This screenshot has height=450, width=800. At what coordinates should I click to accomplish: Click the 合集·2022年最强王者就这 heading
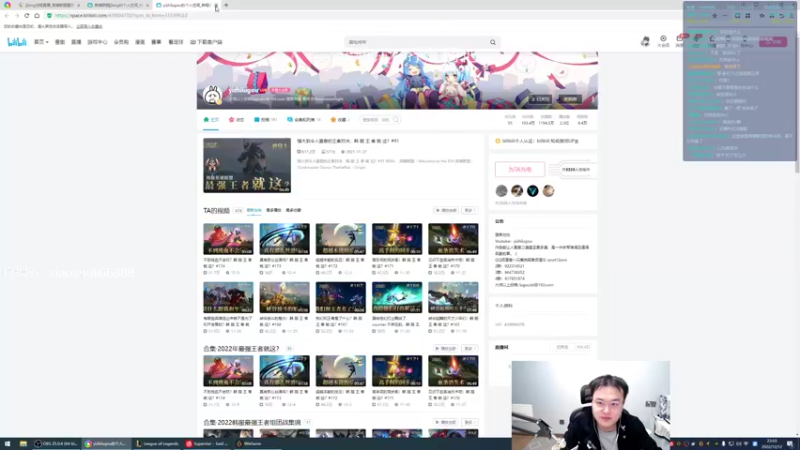click(241, 348)
